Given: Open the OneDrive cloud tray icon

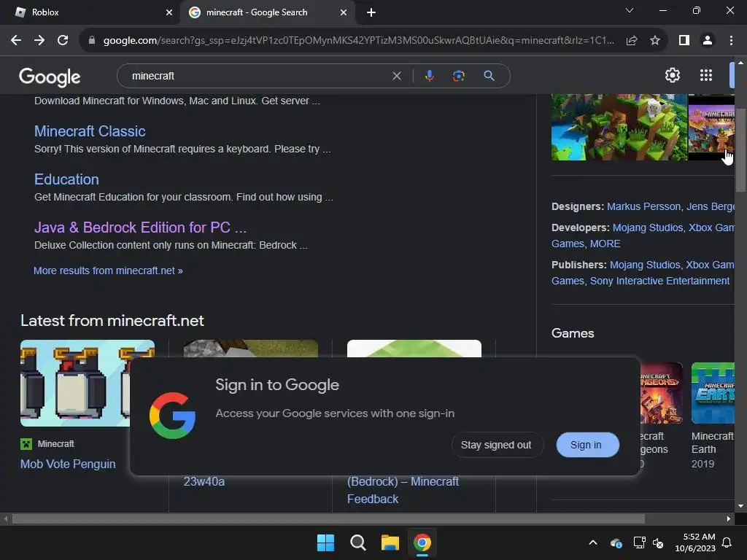Looking at the screenshot, I should [616, 542].
